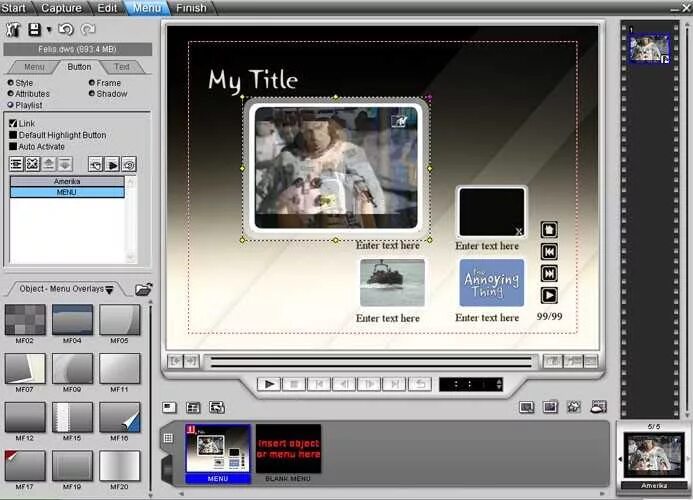Go to the Edit step tab
The height and width of the screenshot is (500, 693).
[107, 8]
